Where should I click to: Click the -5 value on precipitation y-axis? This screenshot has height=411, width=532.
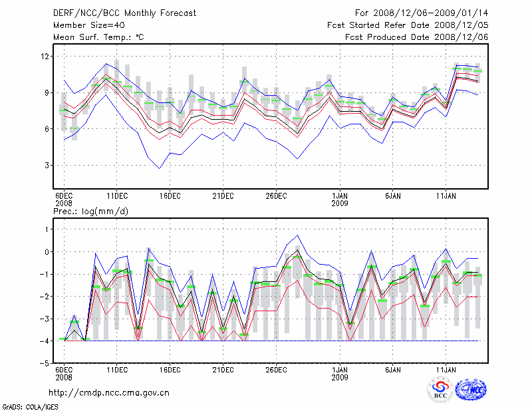45,364
